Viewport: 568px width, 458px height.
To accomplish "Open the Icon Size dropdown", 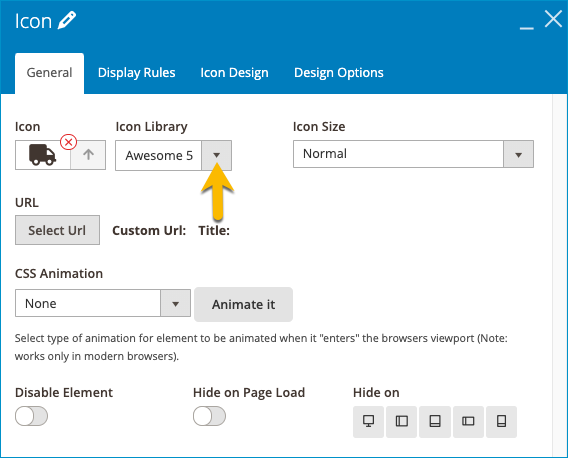I will (x=413, y=154).
